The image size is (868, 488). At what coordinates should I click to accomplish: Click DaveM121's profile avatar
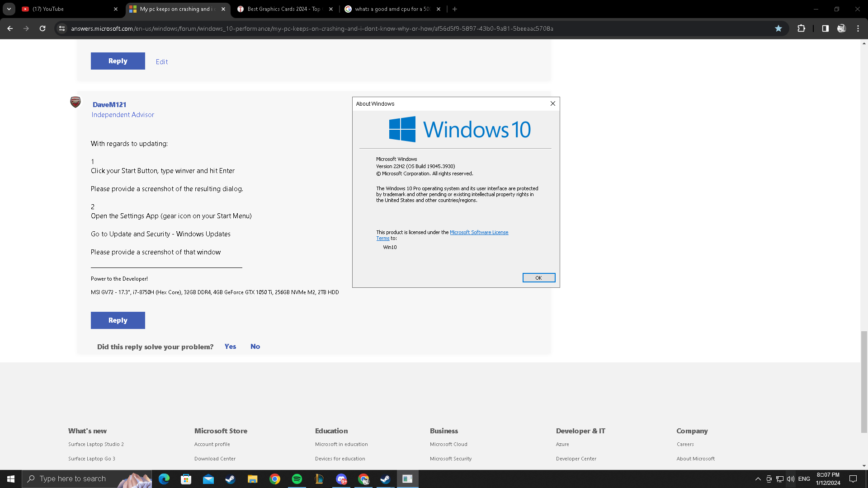pos(75,102)
